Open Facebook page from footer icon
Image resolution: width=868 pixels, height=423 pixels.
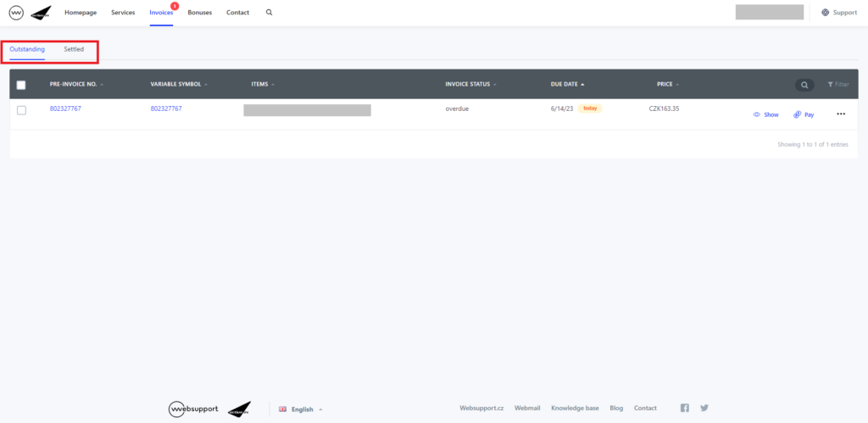pyautogui.click(x=685, y=409)
